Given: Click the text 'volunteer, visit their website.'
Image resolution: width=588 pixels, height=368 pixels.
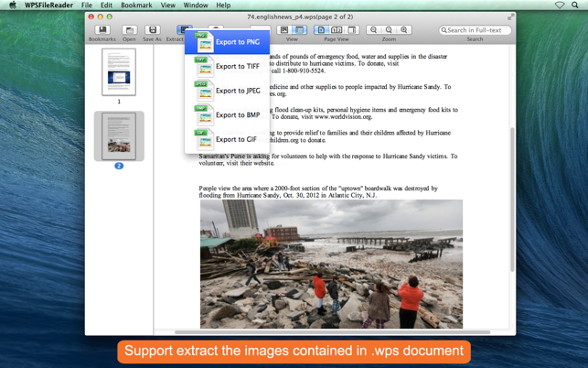Looking at the screenshot, I should (237, 163).
